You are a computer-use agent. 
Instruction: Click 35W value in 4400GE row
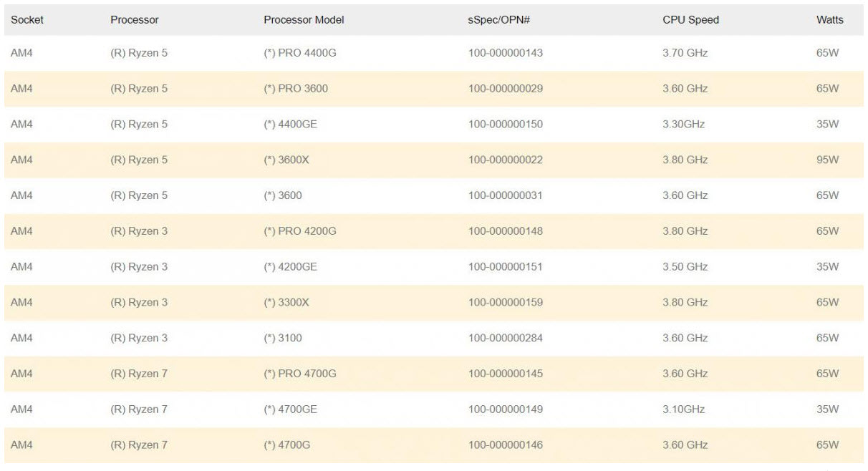[x=827, y=125]
